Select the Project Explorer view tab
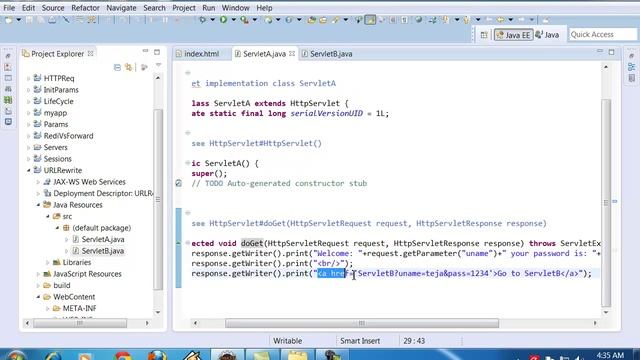Screen dimensions: 640x360 pyautogui.click(x=58, y=53)
